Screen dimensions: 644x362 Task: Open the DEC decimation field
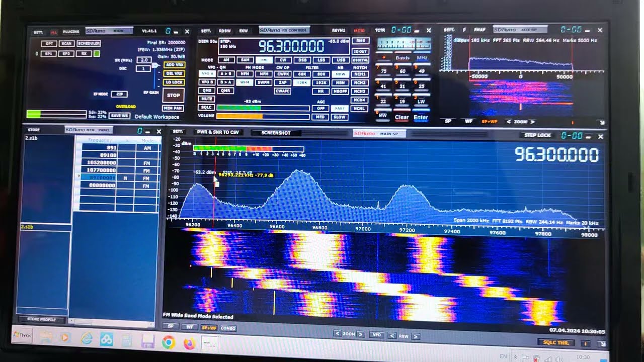coord(143,68)
